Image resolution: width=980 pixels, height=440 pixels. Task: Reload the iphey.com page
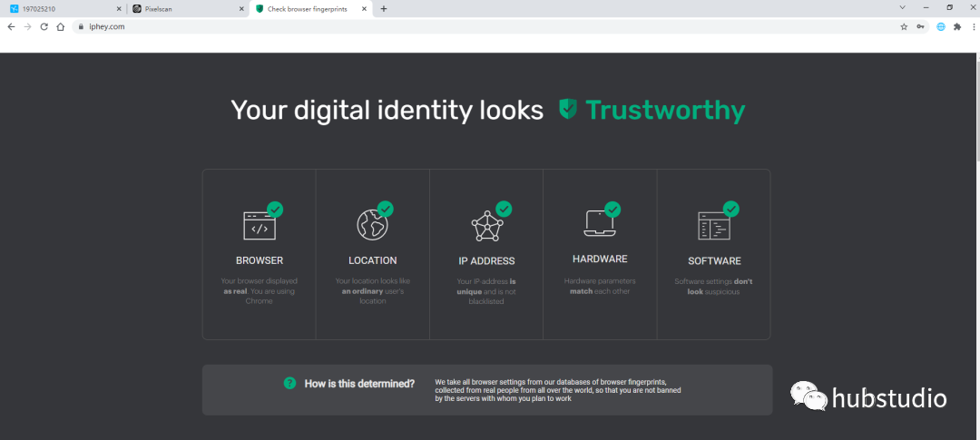(44, 27)
